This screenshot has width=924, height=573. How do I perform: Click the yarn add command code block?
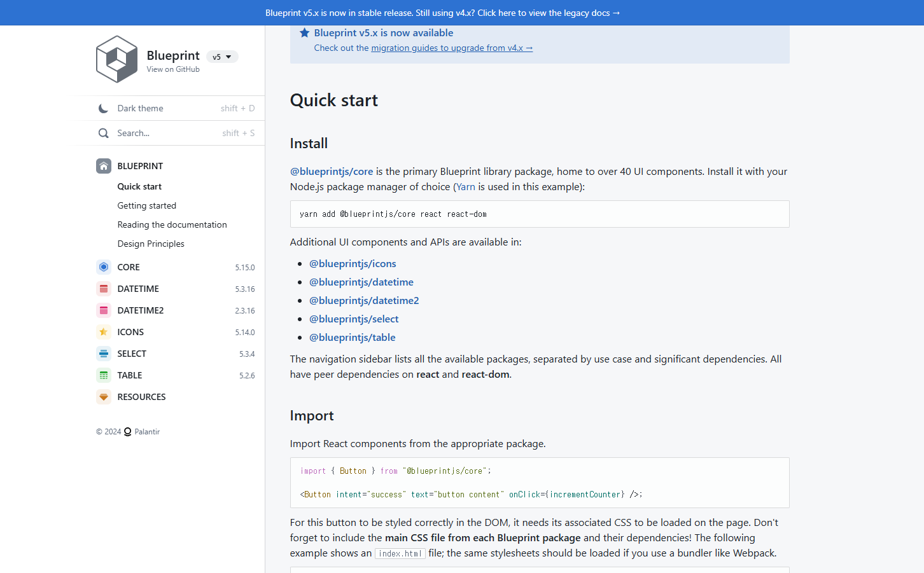[540, 214]
